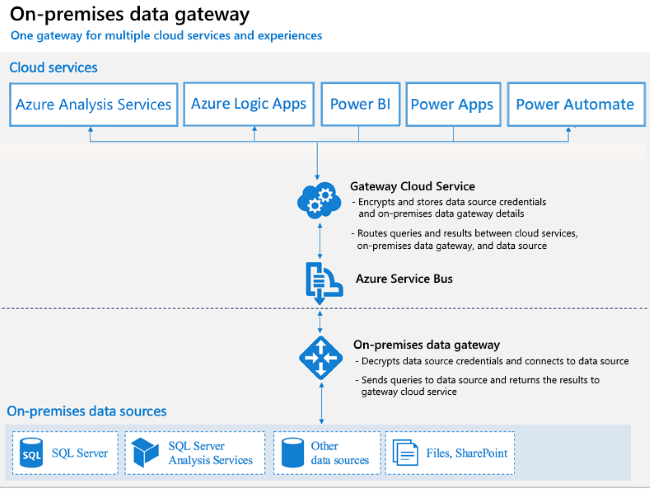The image size is (650, 489).
Task: Click the SQL Server database cylinder icon
Action: pyautogui.click(x=32, y=453)
